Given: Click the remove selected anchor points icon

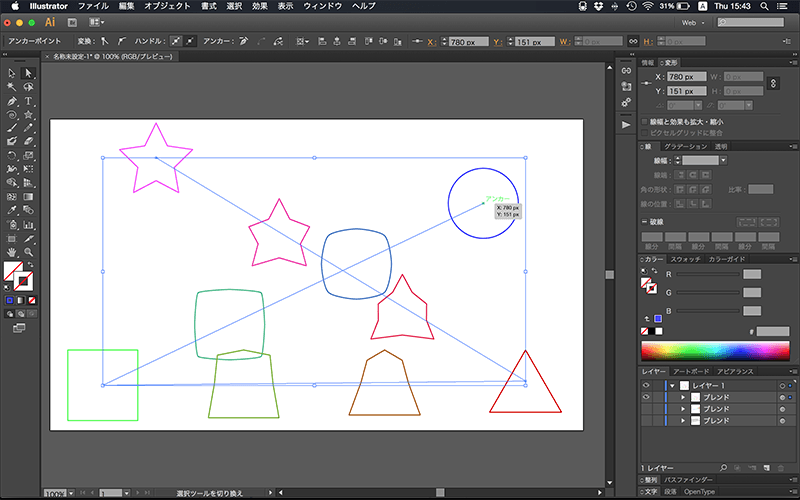Looking at the screenshot, I should tap(244, 41).
